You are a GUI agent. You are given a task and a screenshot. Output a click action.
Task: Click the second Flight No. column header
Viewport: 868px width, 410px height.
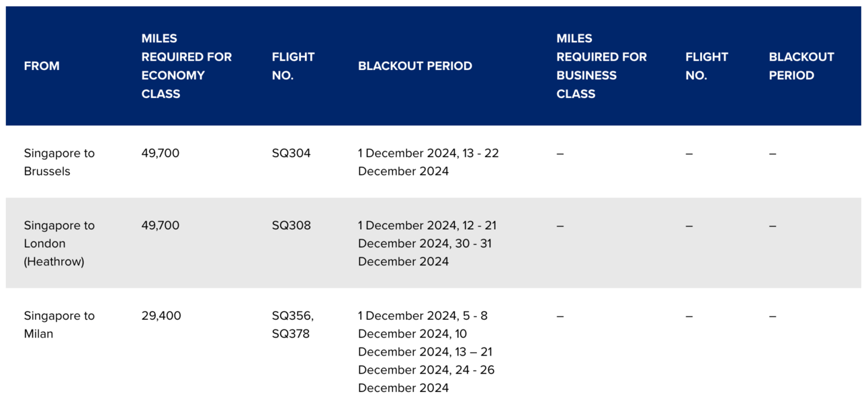(707, 66)
